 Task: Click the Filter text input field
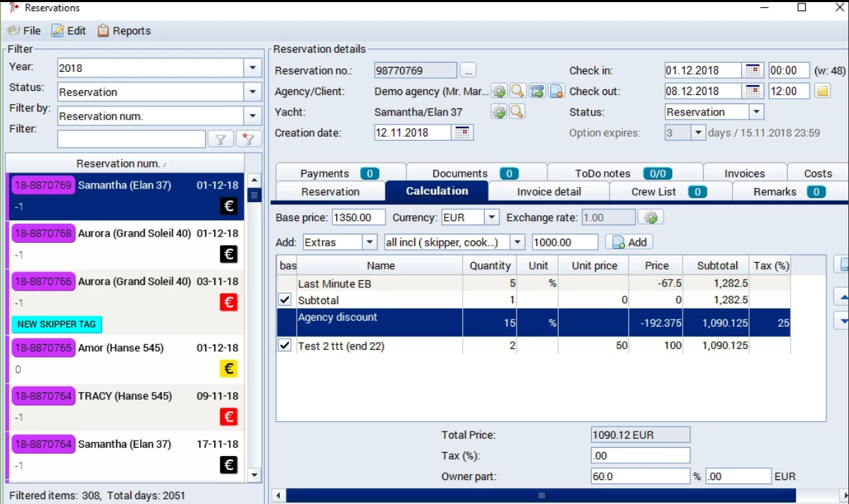(132, 139)
